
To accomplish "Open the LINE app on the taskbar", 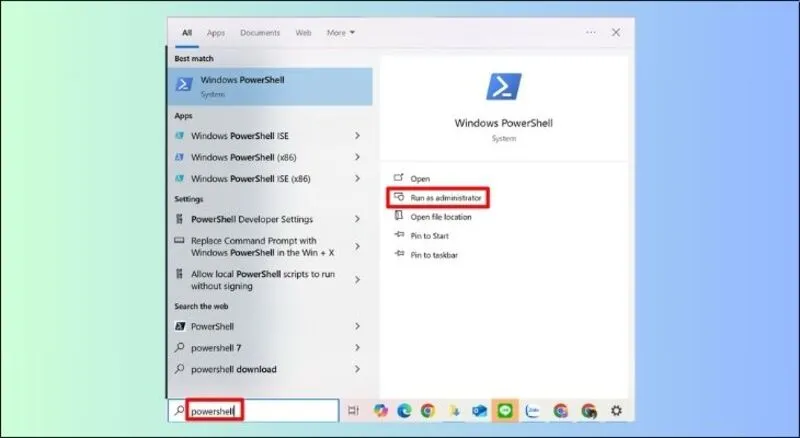I will tap(505, 410).
